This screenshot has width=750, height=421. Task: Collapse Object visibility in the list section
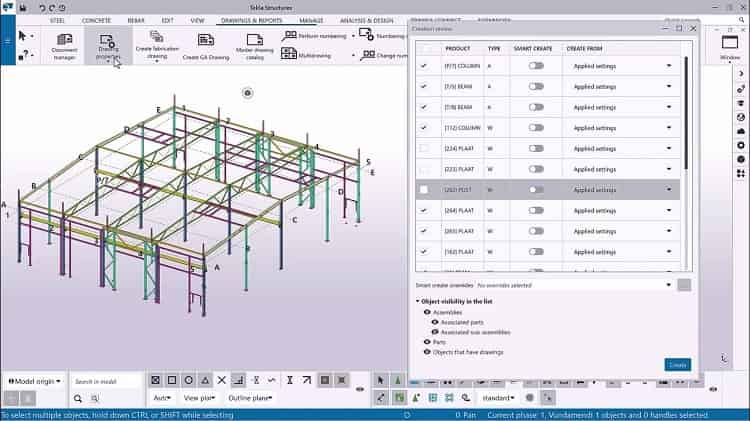pos(418,301)
